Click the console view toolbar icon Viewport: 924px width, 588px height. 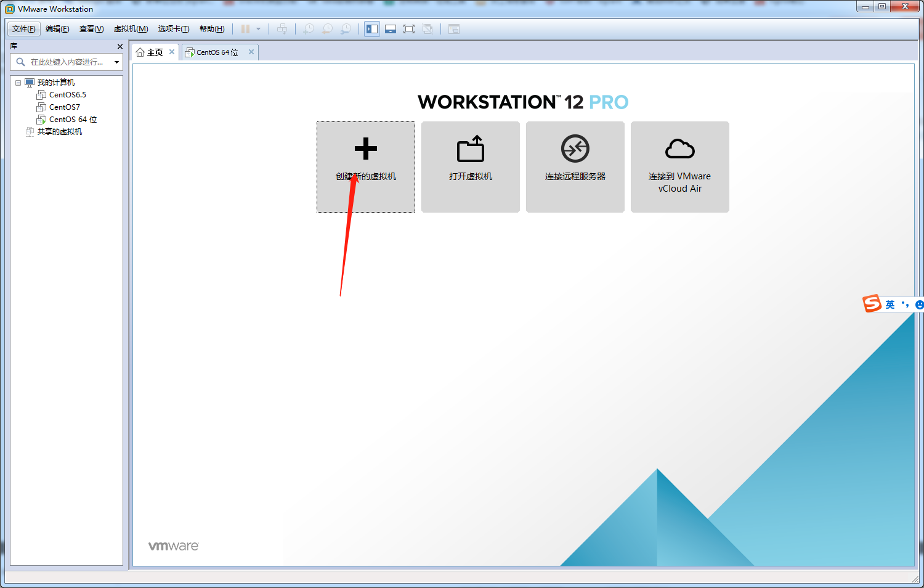click(x=454, y=29)
